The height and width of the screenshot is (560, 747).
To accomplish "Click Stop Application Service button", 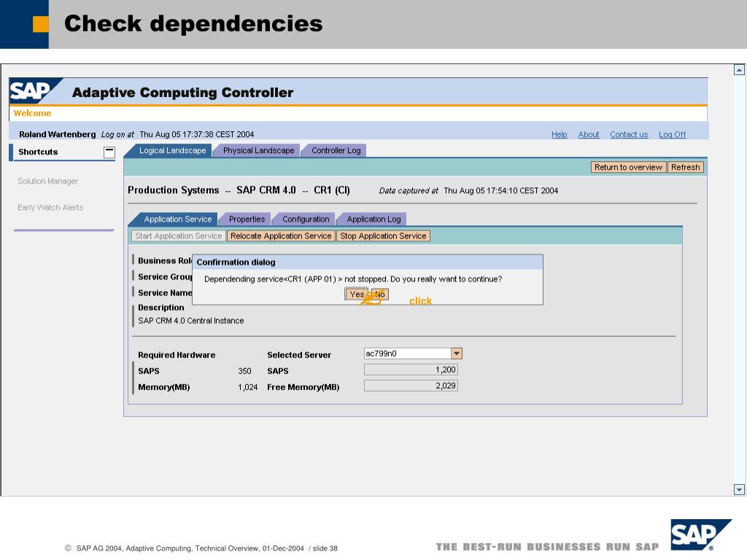I will (383, 236).
